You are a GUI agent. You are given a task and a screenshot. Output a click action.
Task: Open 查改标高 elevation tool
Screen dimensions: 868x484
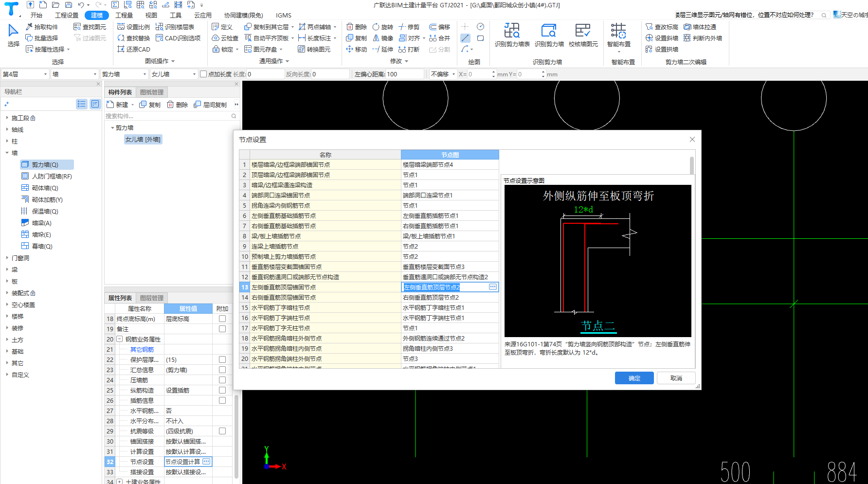pyautogui.click(x=662, y=27)
